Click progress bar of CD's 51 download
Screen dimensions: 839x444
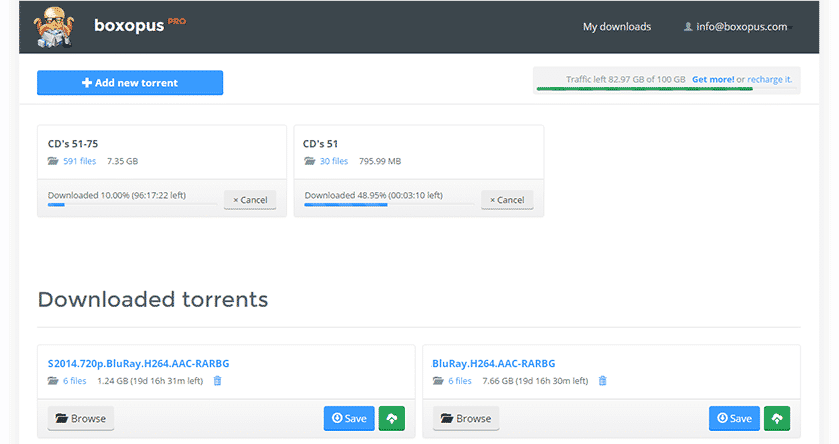(389, 204)
